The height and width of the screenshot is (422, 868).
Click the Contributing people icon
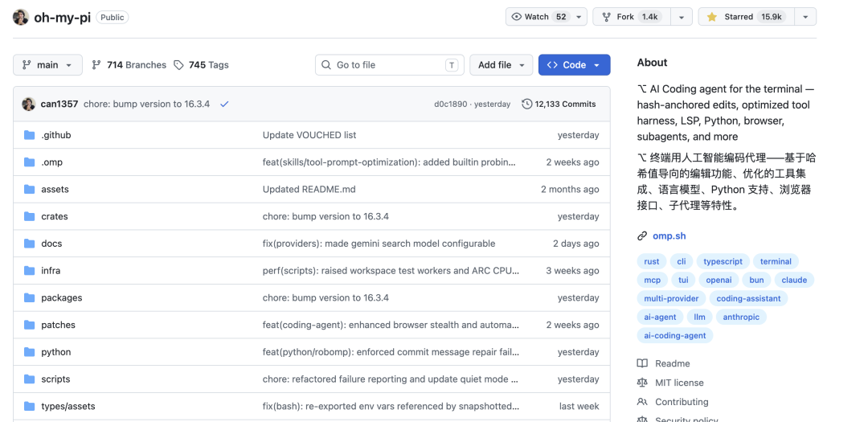tap(642, 402)
